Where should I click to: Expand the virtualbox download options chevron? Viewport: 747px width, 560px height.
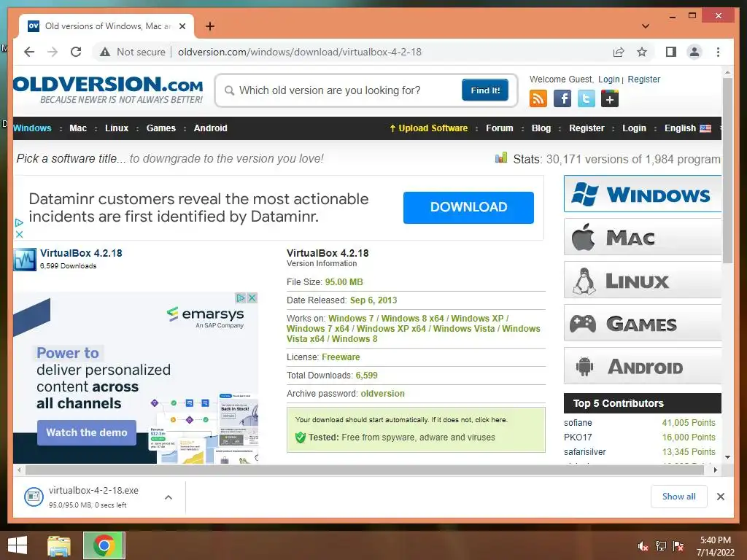point(169,497)
